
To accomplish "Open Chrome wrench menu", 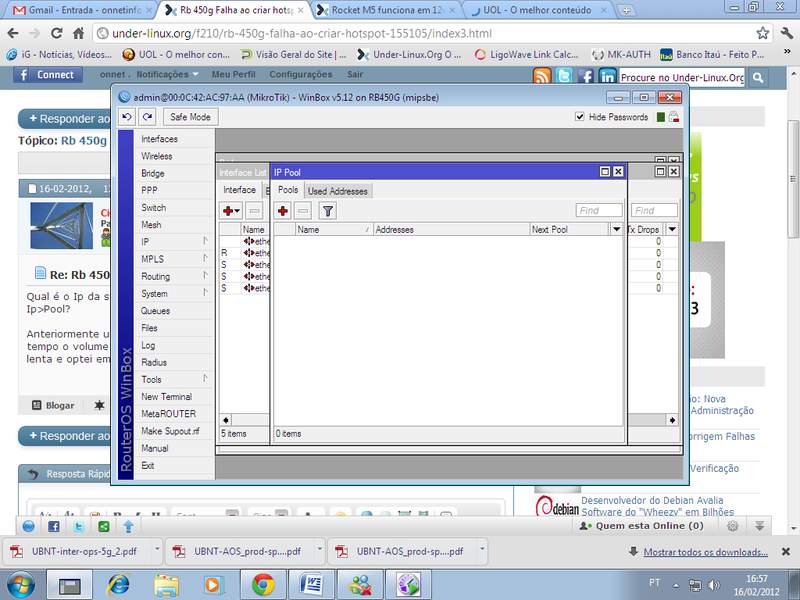I will coord(786,34).
